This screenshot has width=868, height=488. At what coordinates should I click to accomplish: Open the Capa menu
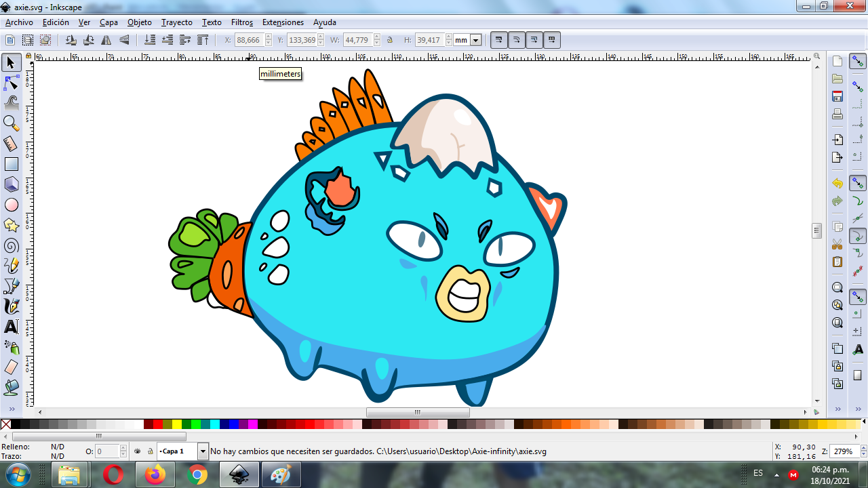click(108, 22)
